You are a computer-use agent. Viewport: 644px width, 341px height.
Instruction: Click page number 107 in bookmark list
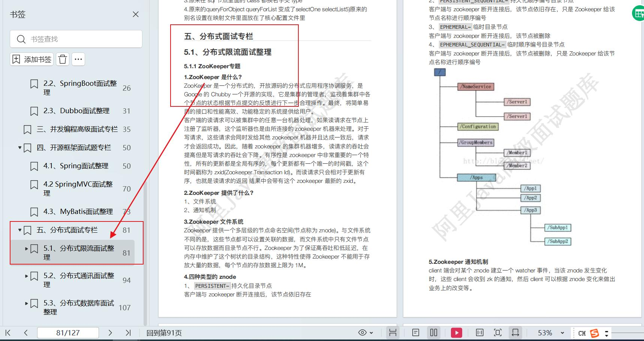coord(125,308)
